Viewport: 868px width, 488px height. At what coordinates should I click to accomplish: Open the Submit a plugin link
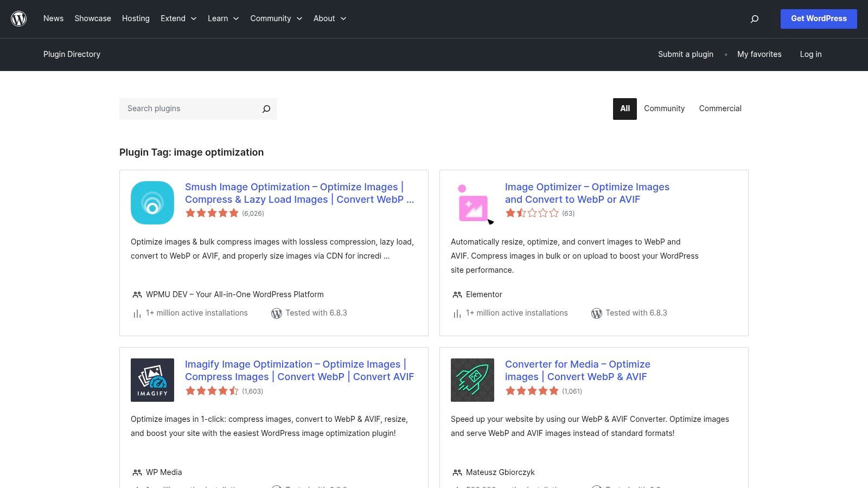coord(685,54)
